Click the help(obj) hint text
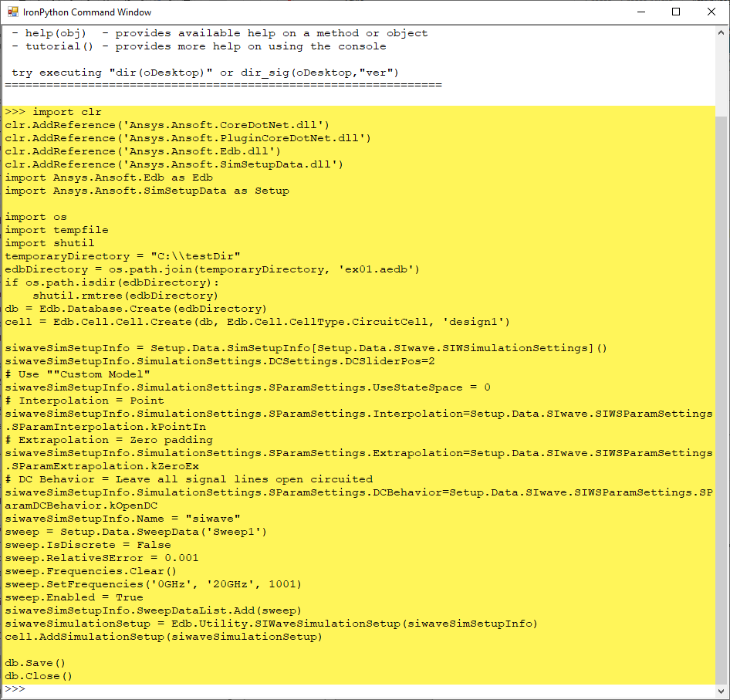 (x=54, y=32)
